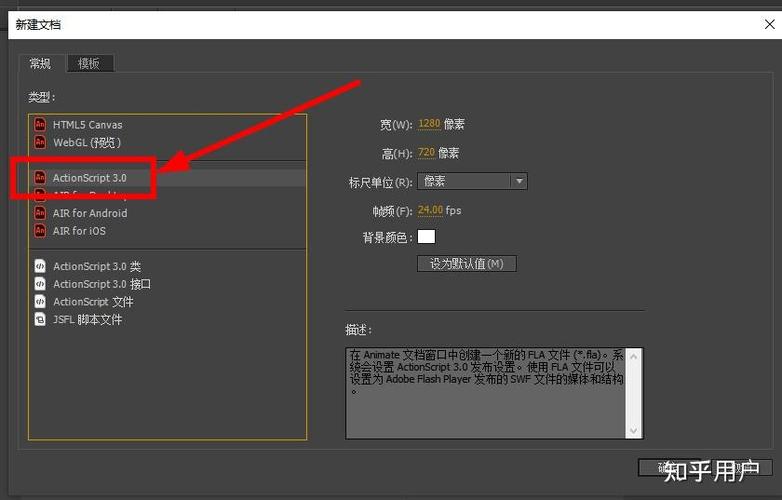Screen dimensions: 782x500
Task: Click the WebGL Animate file icon
Action: [x=40, y=142]
